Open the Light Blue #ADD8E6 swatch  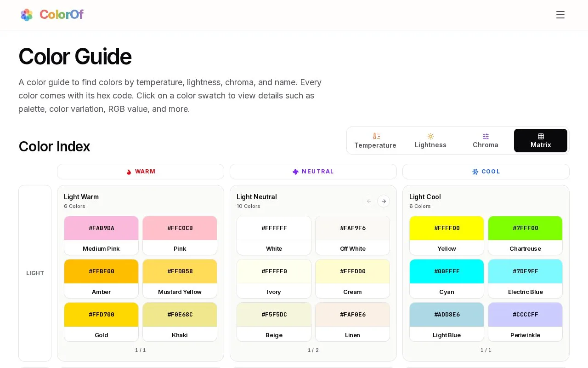447,322
